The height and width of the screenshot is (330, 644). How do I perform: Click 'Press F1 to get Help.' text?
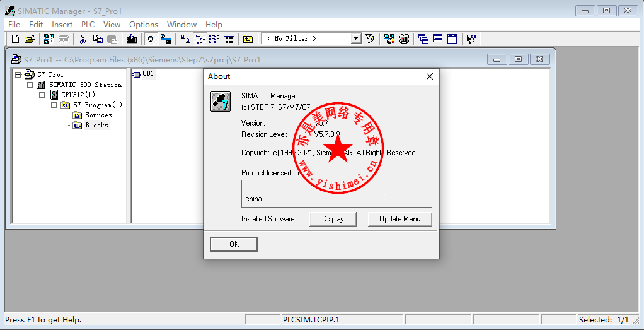click(x=43, y=320)
